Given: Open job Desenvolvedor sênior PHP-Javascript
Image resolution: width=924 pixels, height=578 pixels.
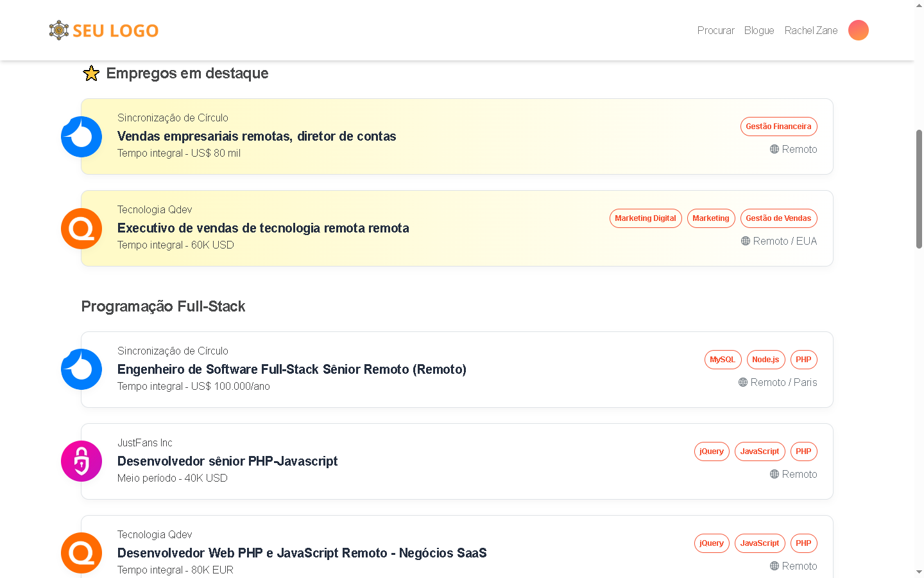Looking at the screenshot, I should (227, 461).
